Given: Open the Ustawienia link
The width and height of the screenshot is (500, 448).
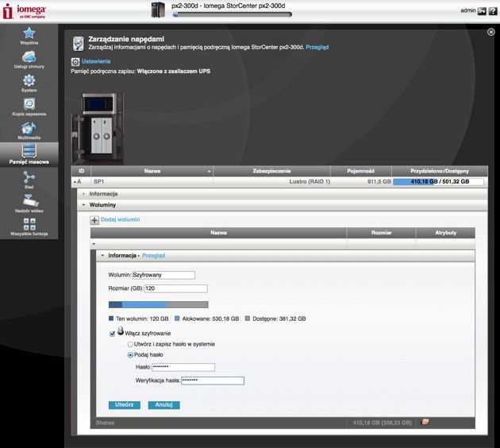Looking at the screenshot, I should 96,61.
